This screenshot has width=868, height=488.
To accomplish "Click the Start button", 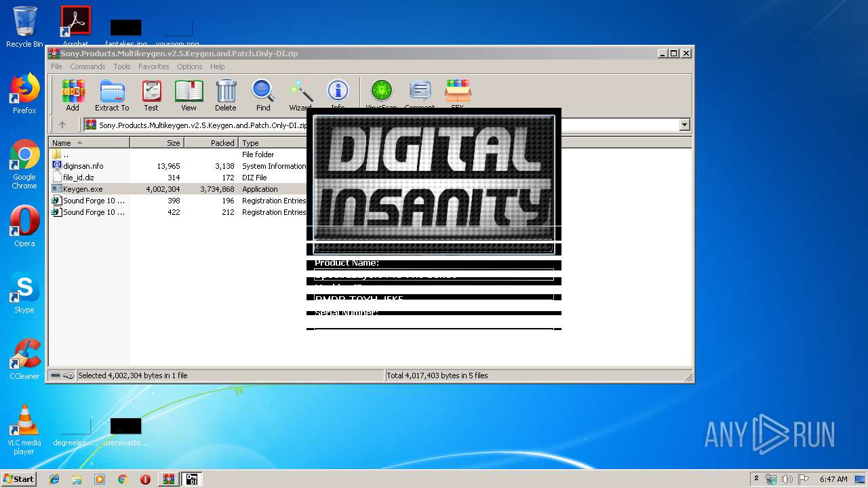I will click(18, 479).
